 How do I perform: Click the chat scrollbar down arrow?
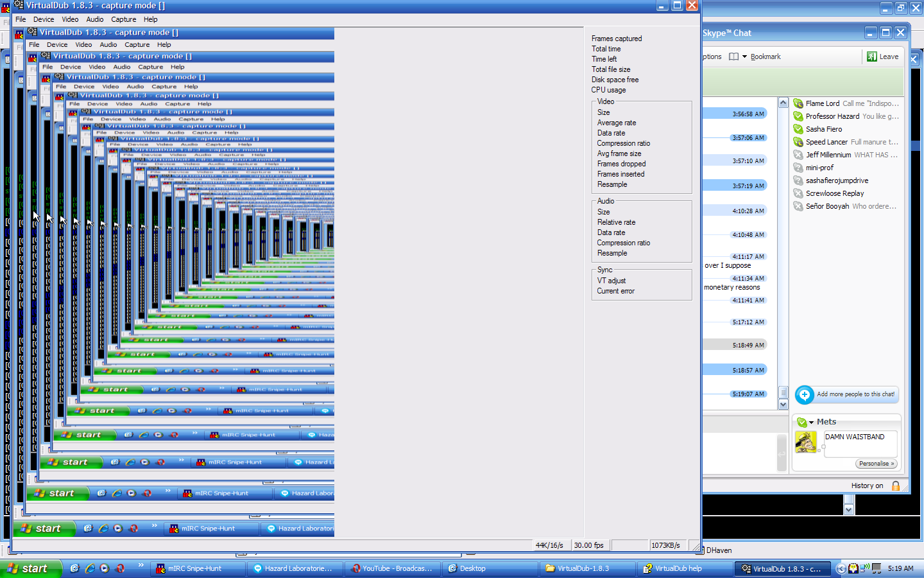(x=783, y=405)
